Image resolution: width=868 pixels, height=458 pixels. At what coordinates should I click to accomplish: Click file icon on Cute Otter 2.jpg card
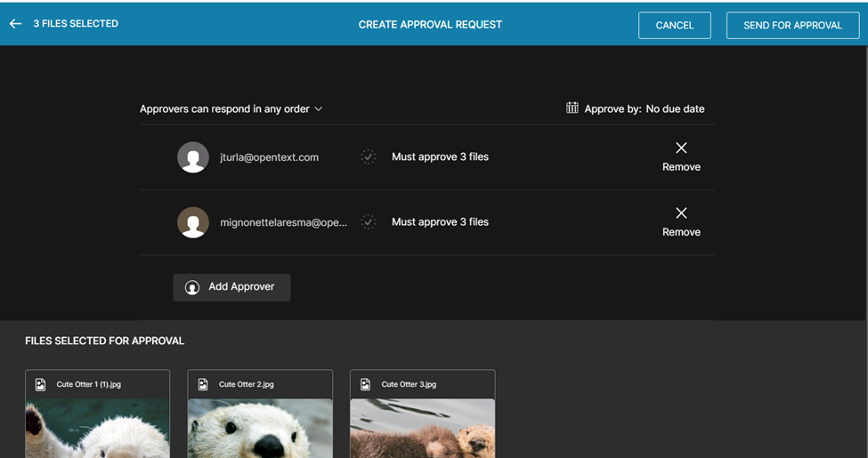coord(203,384)
